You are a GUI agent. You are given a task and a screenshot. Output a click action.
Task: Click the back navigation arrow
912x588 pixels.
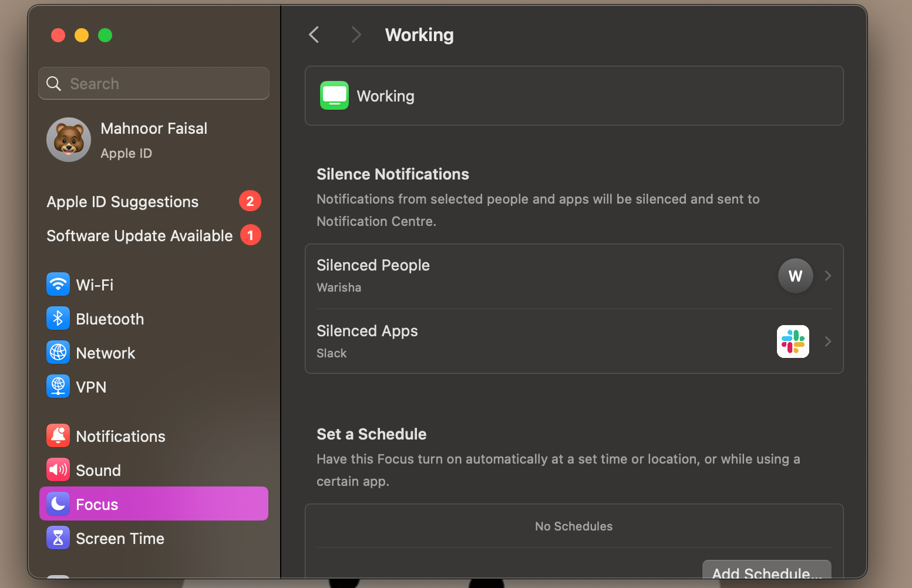(x=313, y=35)
